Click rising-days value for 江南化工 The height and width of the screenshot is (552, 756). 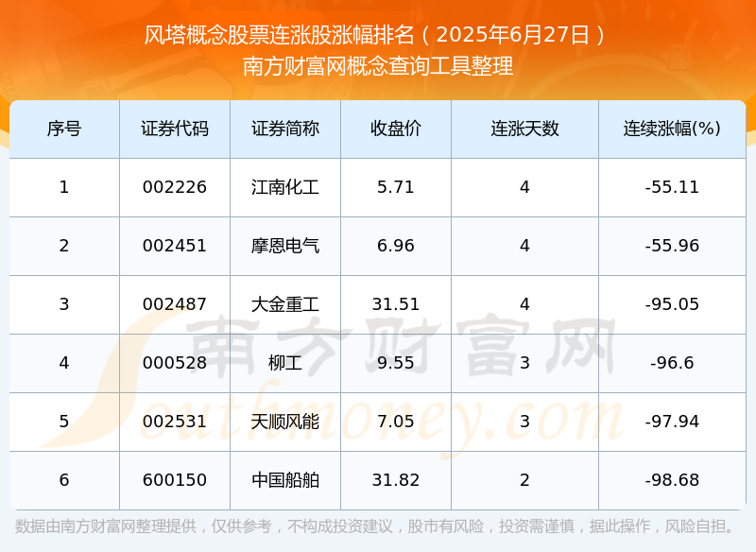coord(524,187)
